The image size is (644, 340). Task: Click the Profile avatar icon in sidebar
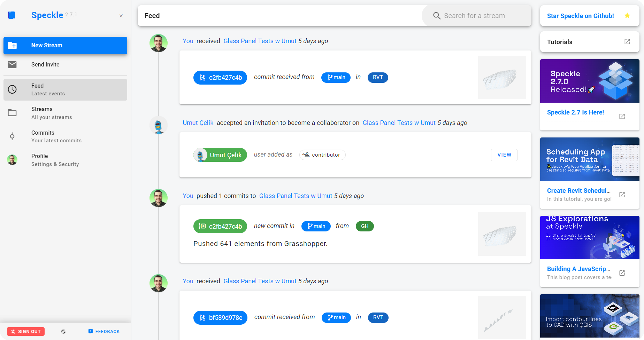(x=12, y=160)
